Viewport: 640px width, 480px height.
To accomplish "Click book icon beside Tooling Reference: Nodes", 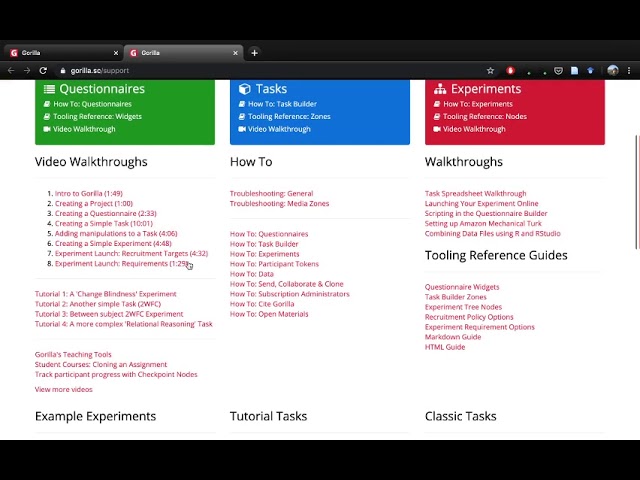I will 437,117.
